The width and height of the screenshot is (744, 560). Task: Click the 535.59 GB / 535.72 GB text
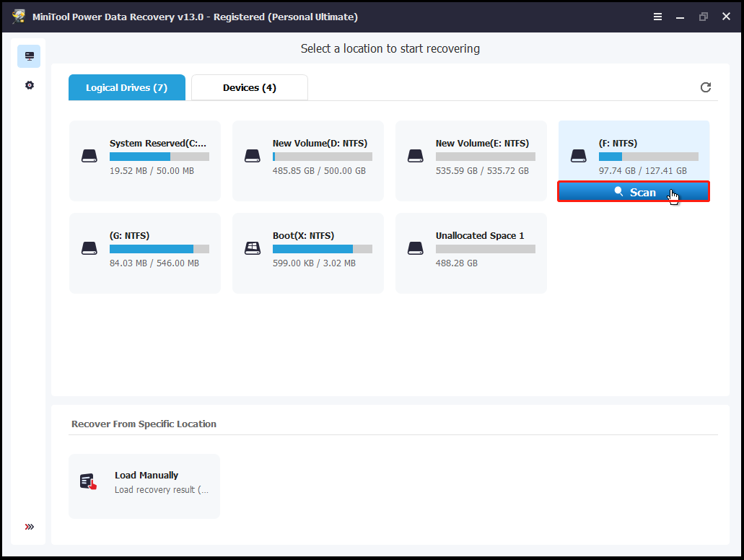(x=482, y=171)
